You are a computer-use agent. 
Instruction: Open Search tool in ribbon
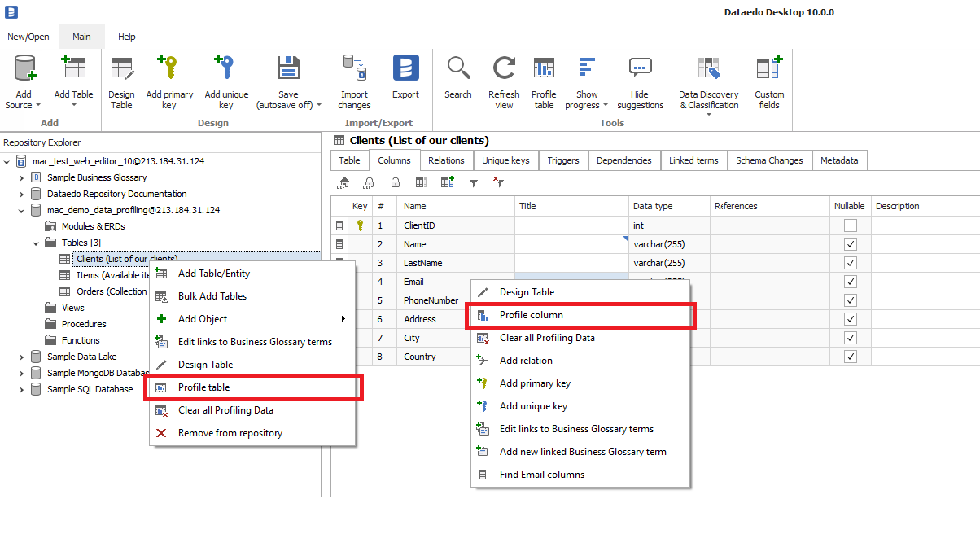tap(458, 69)
